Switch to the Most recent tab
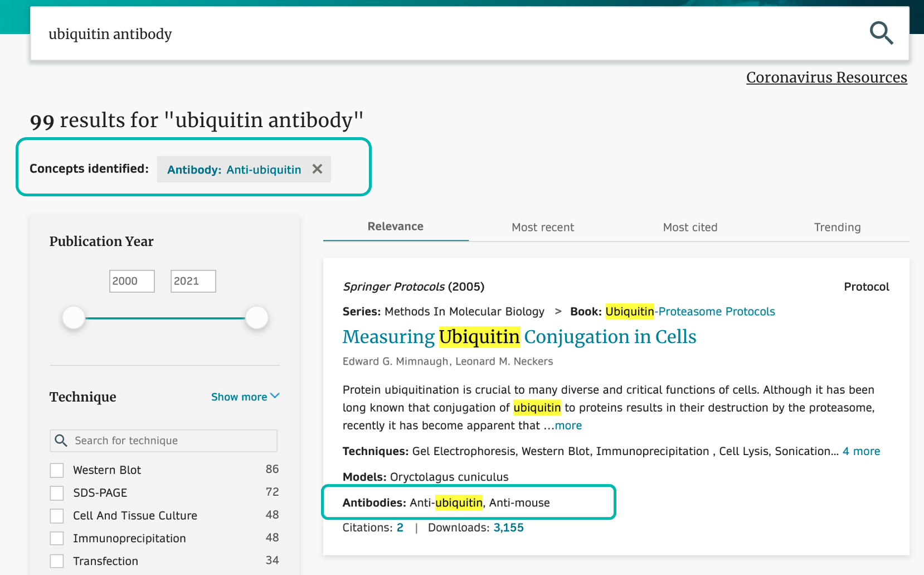This screenshot has height=575, width=924. pyautogui.click(x=543, y=227)
